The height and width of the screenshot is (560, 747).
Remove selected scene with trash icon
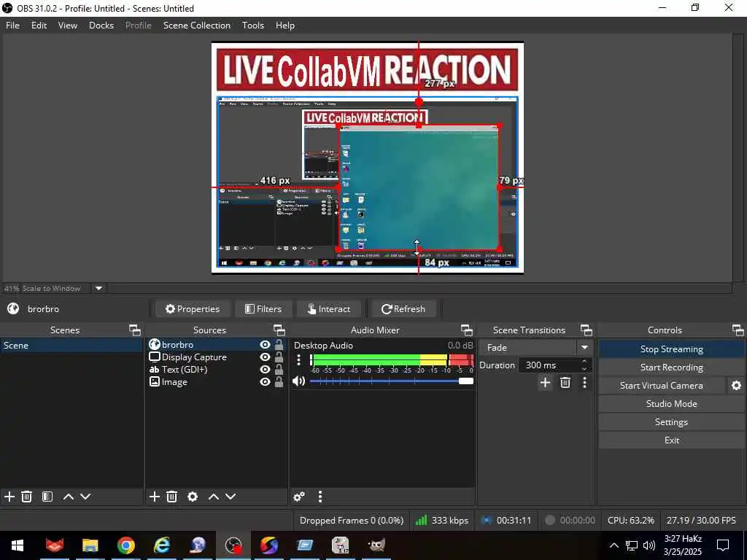[27, 497]
